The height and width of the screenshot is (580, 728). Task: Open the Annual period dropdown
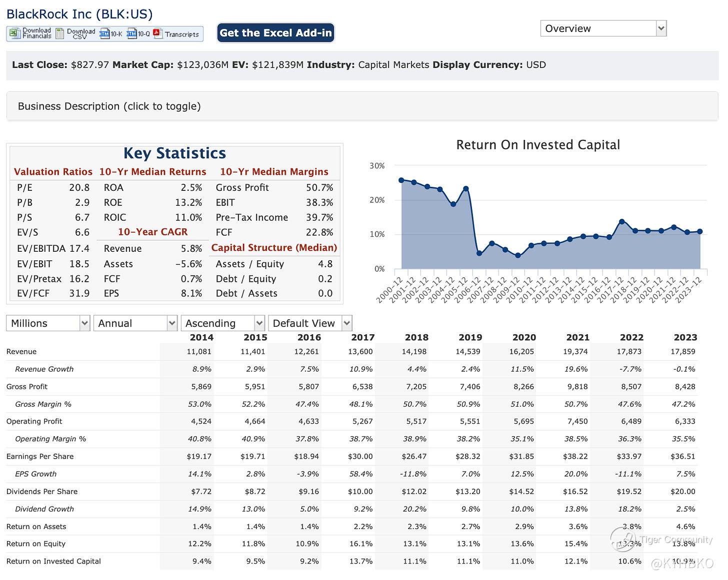135,323
